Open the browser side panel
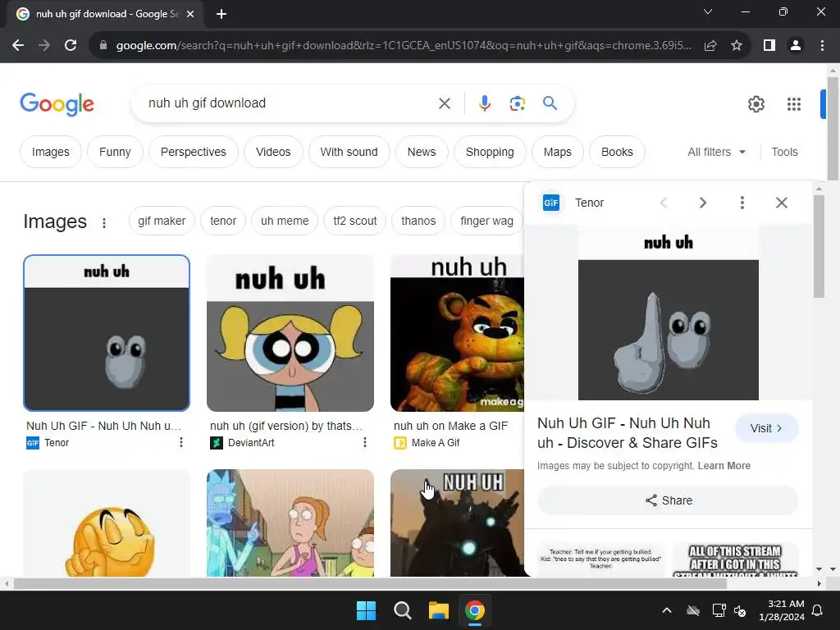 click(x=769, y=46)
